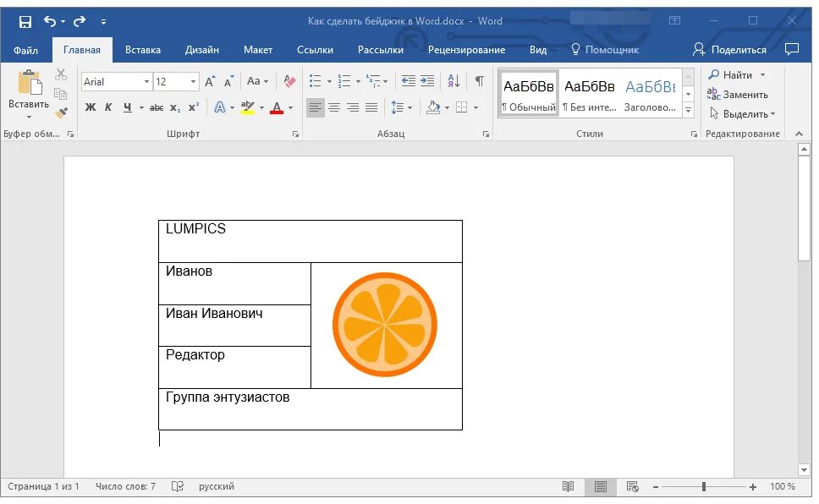Open the Рецензирование tab

[x=466, y=50]
